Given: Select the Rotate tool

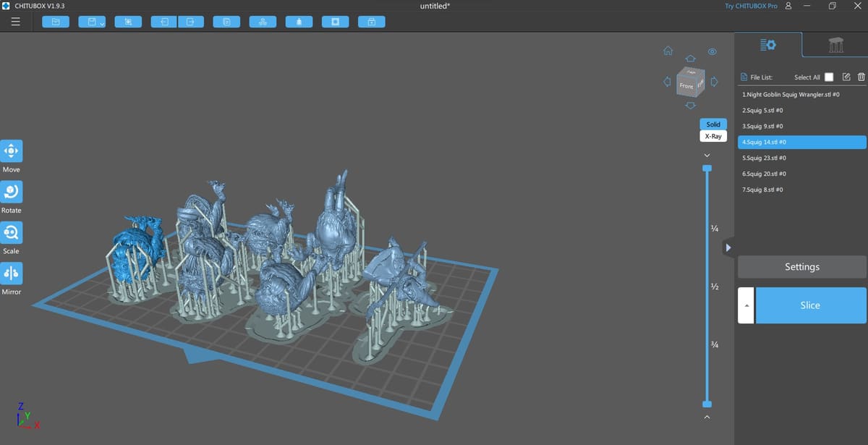Looking at the screenshot, I should 12,192.
